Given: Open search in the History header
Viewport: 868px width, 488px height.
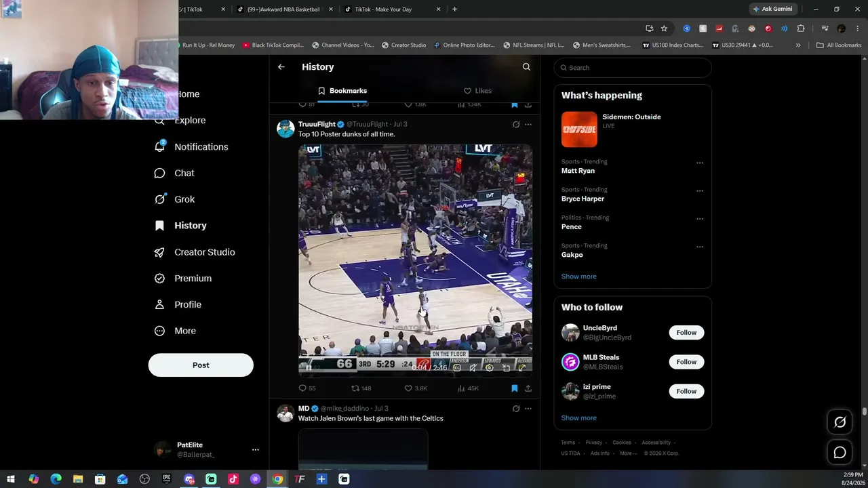Looking at the screenshot, I should (x=526, y=67).
